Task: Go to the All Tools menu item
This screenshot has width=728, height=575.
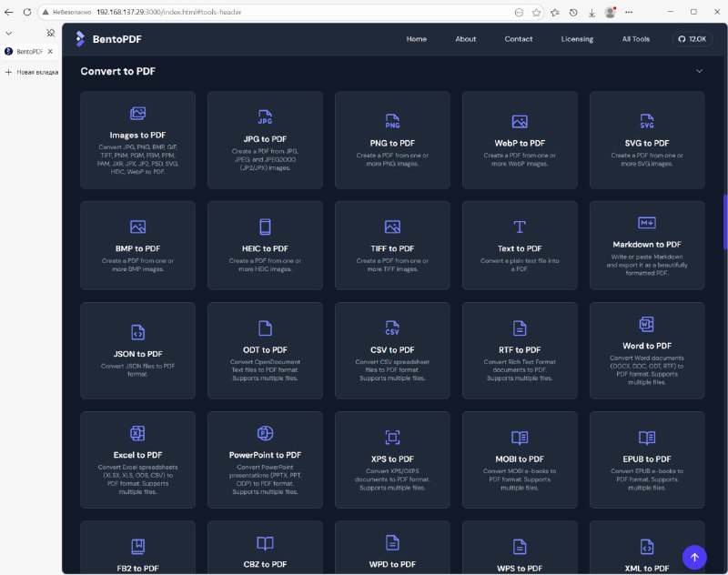Action: click(635, 39)
